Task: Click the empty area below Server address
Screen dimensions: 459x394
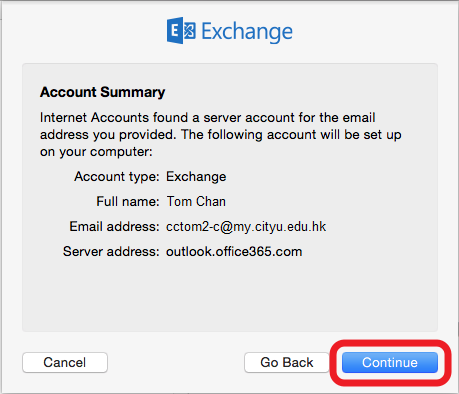Action: tap(230, 295)
